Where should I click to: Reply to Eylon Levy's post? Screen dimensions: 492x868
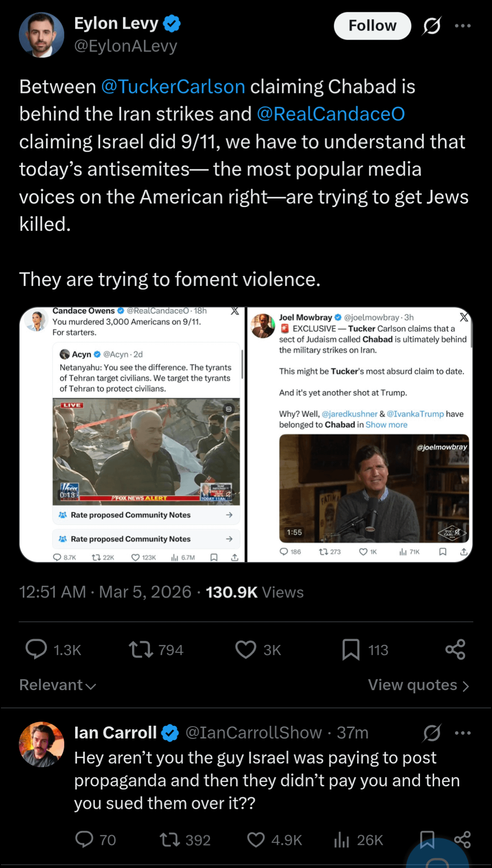pos(36,649)
